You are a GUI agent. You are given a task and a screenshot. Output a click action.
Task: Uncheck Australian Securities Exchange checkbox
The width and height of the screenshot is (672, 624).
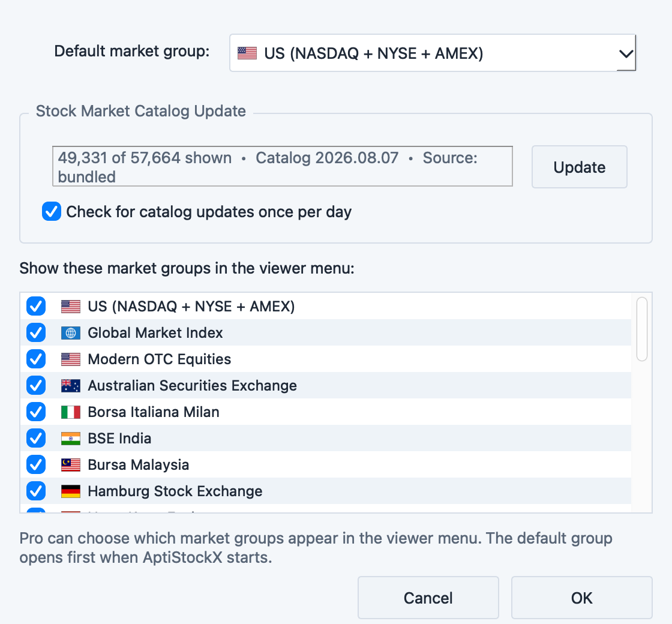[36, 386]
